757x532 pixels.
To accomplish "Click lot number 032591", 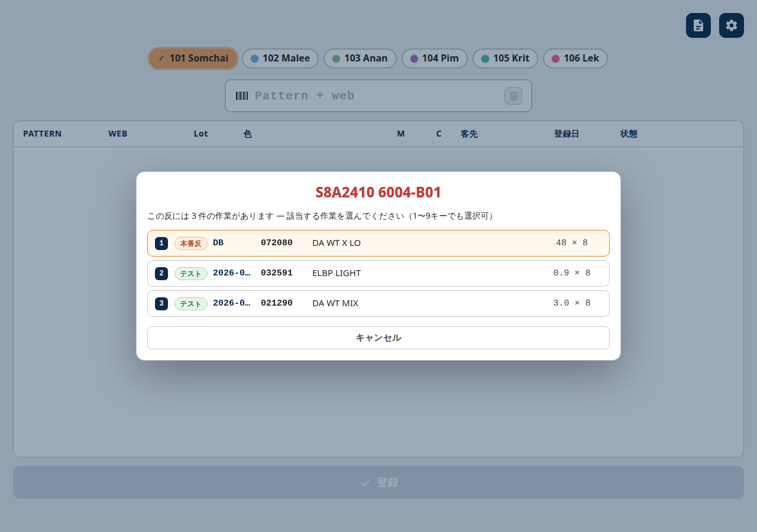I will [277, 273].
